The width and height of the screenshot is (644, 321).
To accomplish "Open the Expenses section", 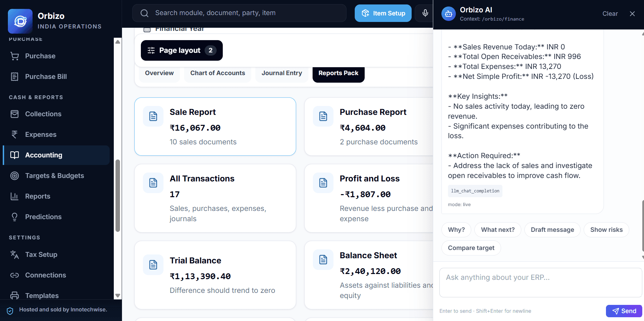I will coord(56,134).
